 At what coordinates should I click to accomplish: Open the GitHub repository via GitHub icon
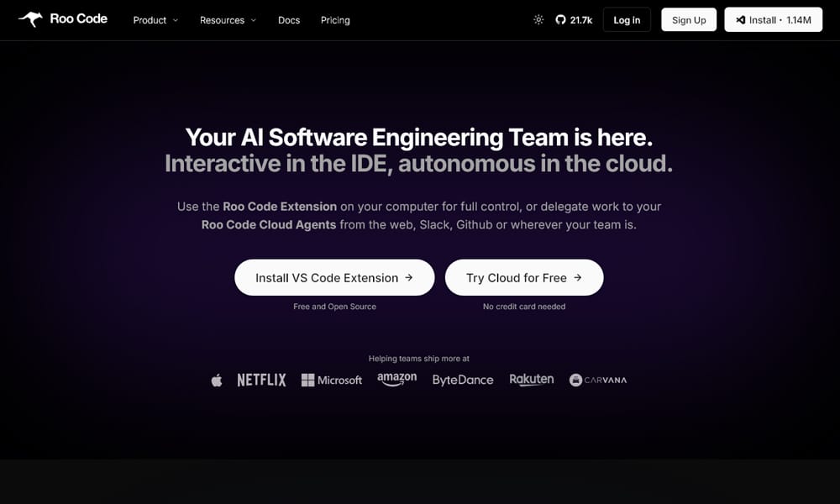click(560, 19)
